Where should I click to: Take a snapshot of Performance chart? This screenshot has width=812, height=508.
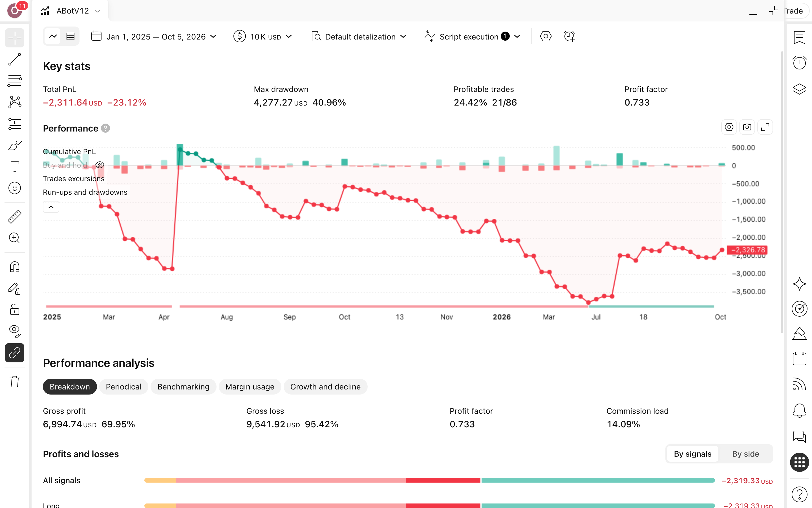[x=747, y=127]
